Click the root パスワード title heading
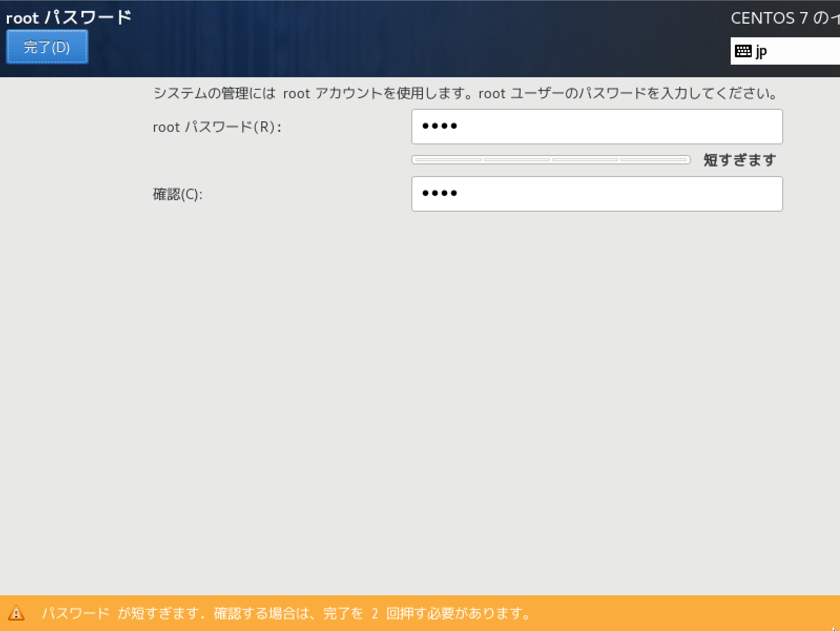The image size is (840, 631). pos(68,17)
